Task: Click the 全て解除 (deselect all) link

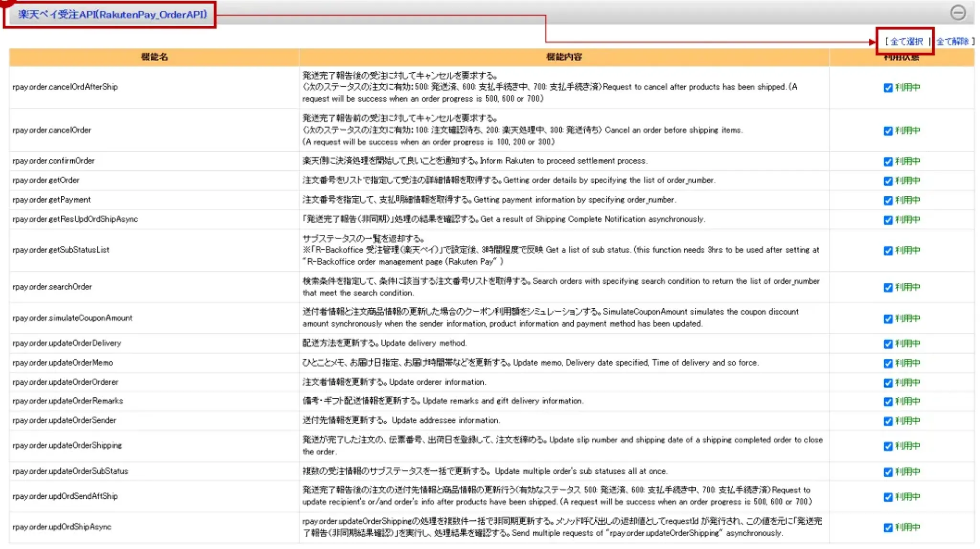Action: (x=952, y=42)
